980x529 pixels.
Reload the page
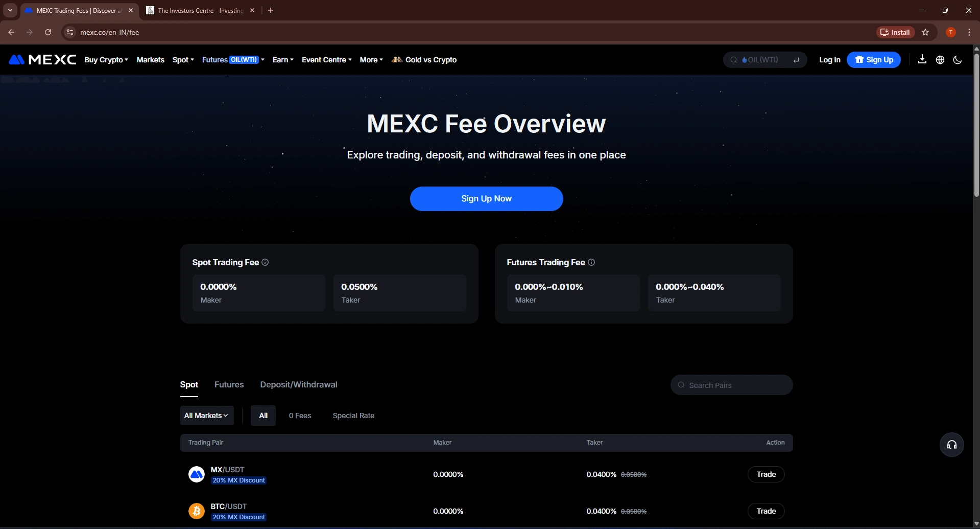click(x=48, y=32)
